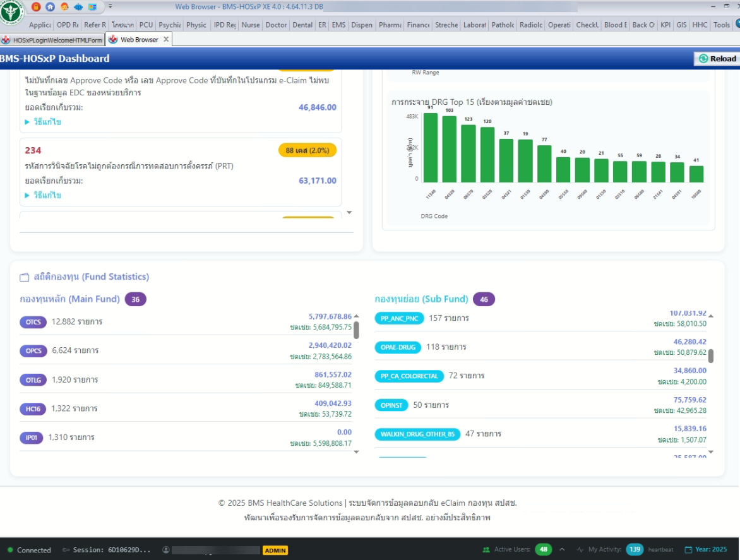
Task: Click the Active Users icon in status bar
Action: (486, 550)
